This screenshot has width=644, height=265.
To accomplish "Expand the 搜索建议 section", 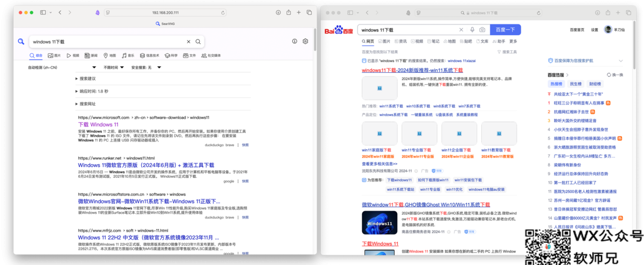I will click(x=86, y=78).
